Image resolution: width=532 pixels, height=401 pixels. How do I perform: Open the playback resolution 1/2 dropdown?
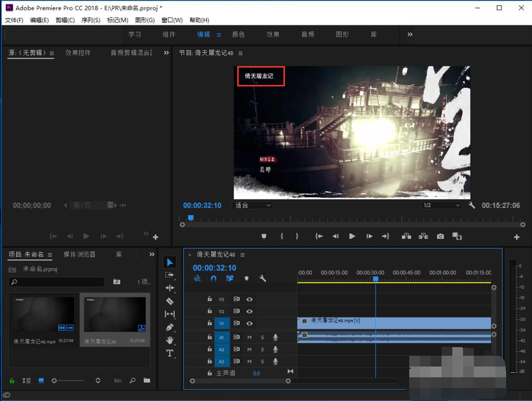[440, 205]
